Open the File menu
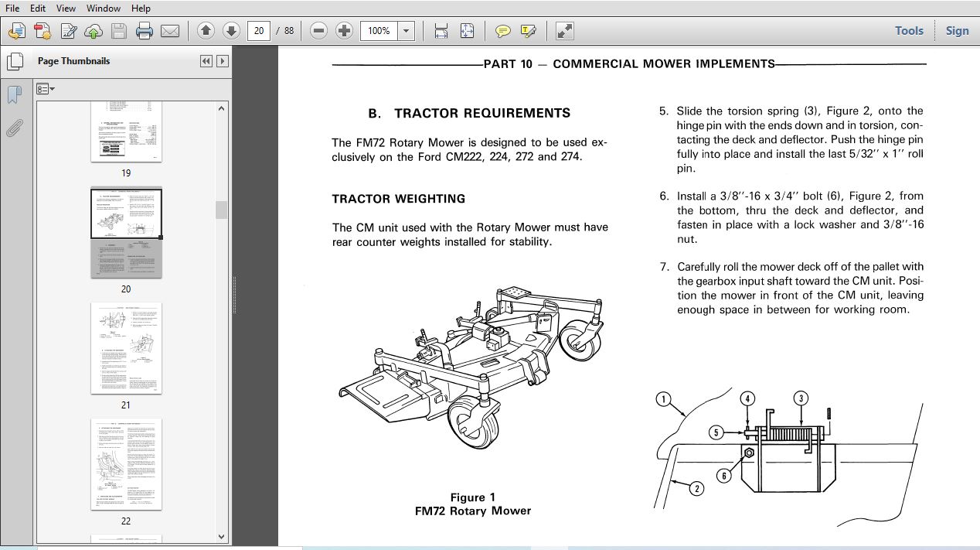 (12, 8)
